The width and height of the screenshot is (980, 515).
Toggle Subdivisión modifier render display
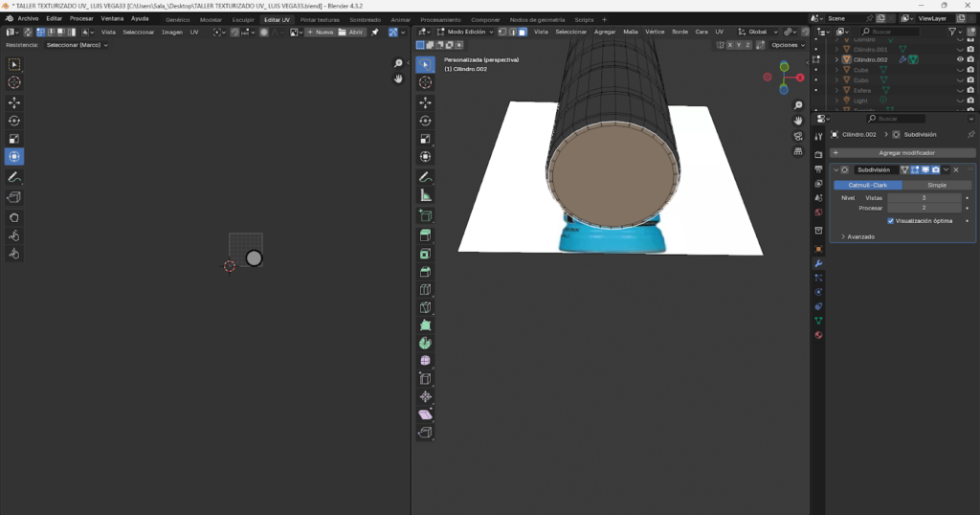[936, 170]
